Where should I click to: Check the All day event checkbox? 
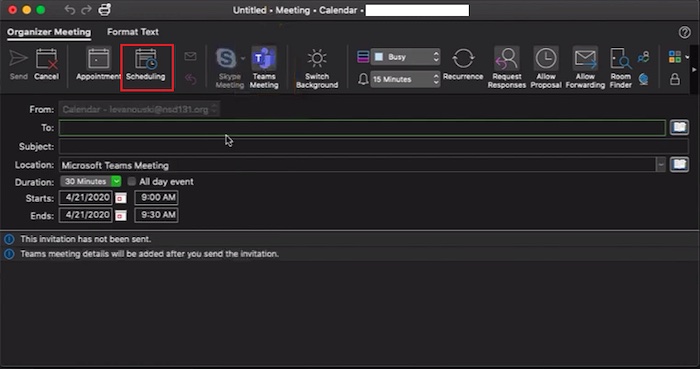pos(132,181)
